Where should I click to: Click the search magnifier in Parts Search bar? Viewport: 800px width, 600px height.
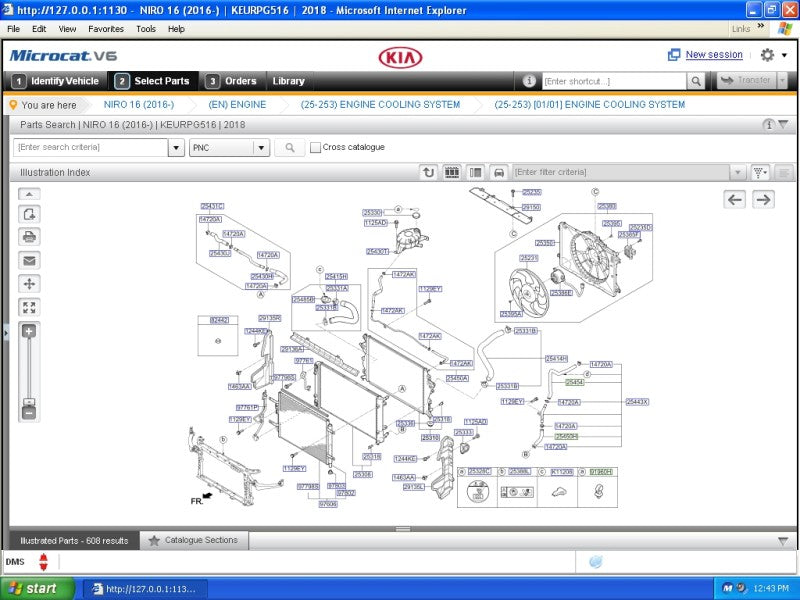(x=289, y=146)
